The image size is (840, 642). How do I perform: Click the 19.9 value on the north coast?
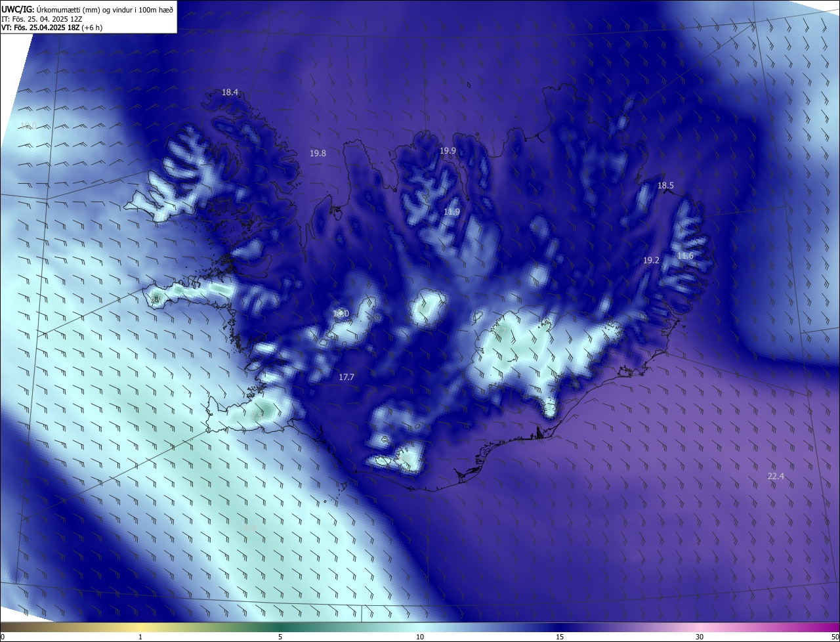[448, 150]
